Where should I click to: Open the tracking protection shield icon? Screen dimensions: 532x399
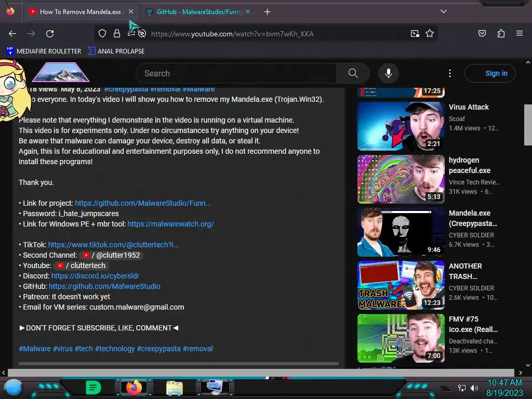tap(102, 33)
